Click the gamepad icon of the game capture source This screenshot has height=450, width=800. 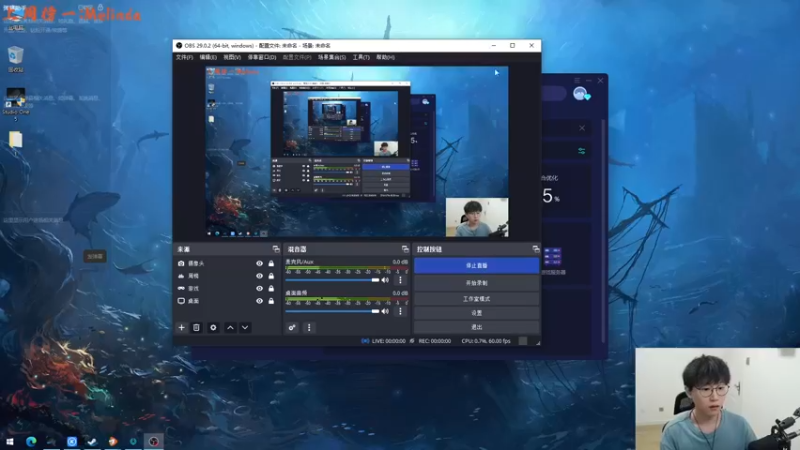(x=181, y=288)
